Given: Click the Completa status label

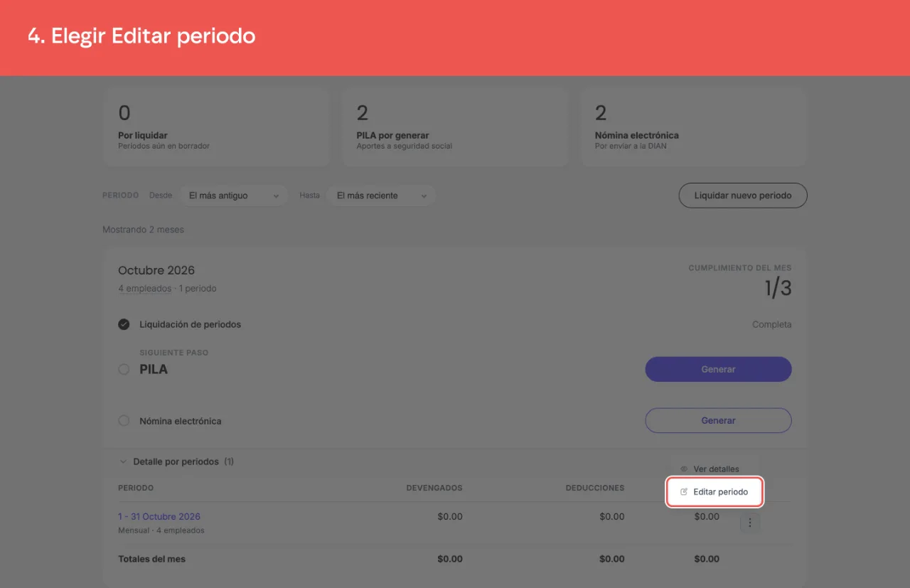Looking at the screenshot, I should 771,324.
